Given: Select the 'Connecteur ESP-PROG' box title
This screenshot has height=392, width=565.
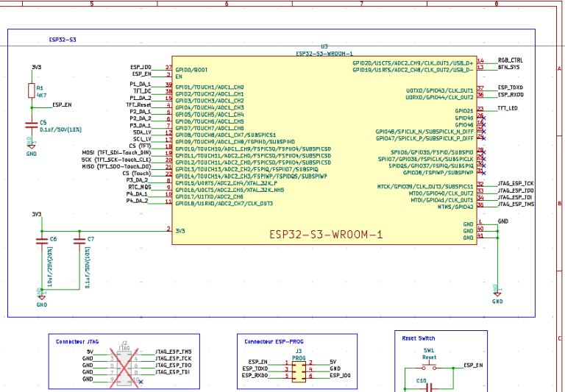Looking at the screenshot, I should coord(273,342).
